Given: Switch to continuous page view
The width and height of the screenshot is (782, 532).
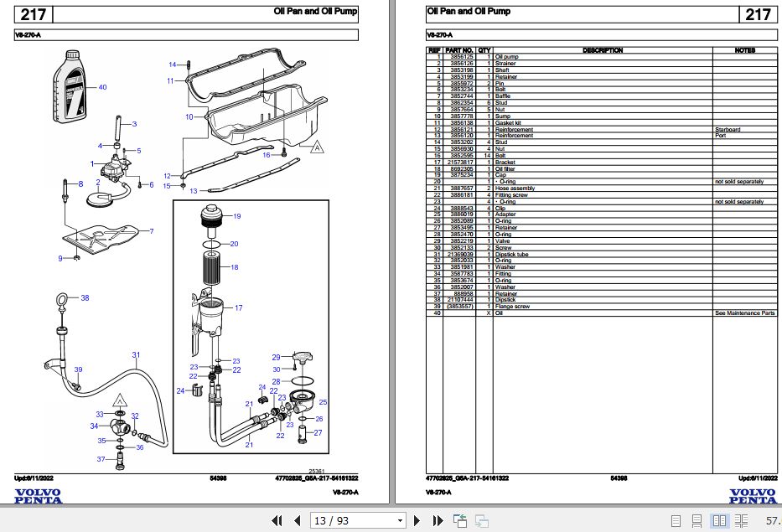Looking at the screenshot, I should pos(697,521).
